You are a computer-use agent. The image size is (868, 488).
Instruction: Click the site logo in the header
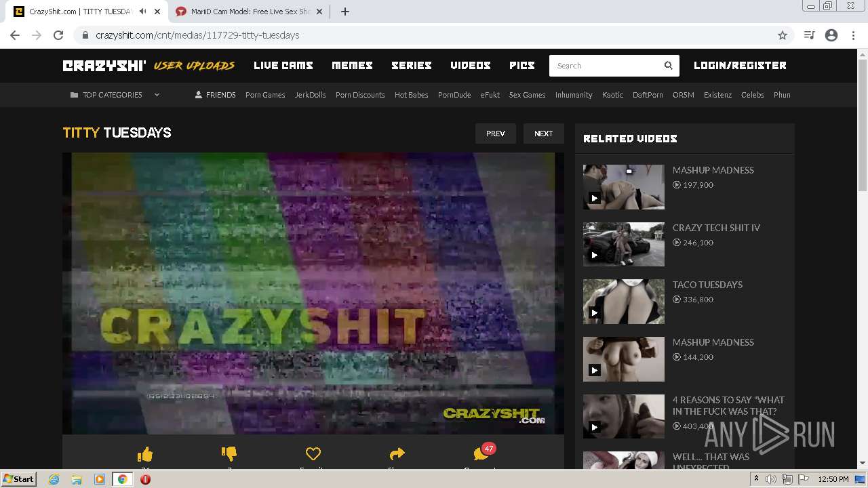(104, 66)
